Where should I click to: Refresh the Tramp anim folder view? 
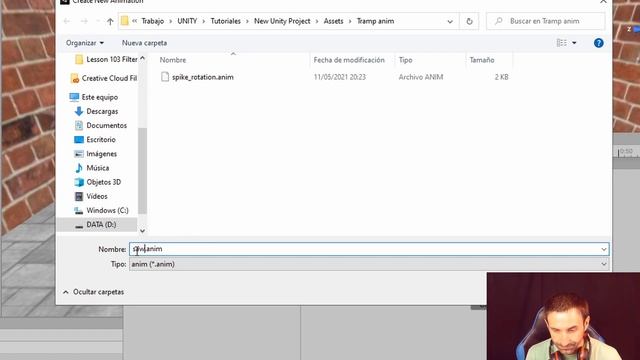click(x=469, y=21)
